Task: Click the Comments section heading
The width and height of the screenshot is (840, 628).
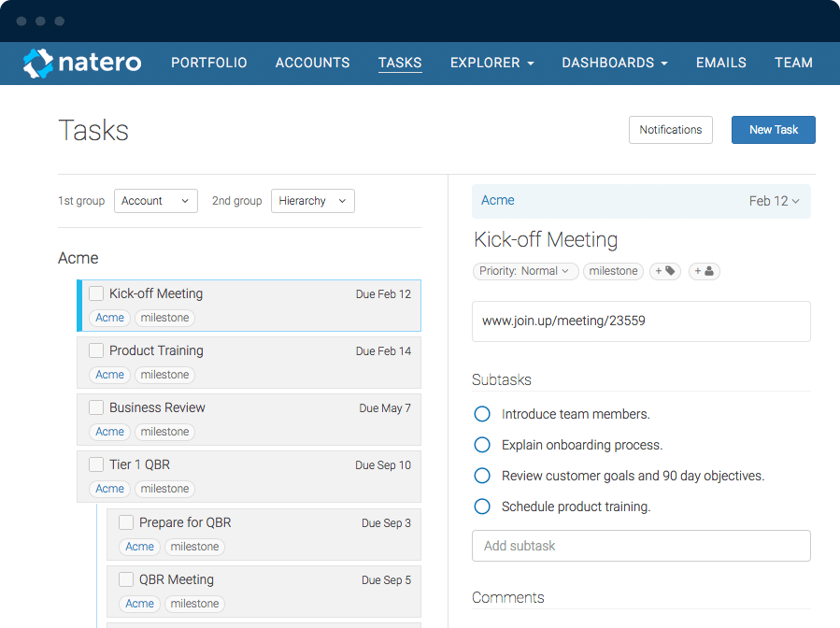Action: 508,597
